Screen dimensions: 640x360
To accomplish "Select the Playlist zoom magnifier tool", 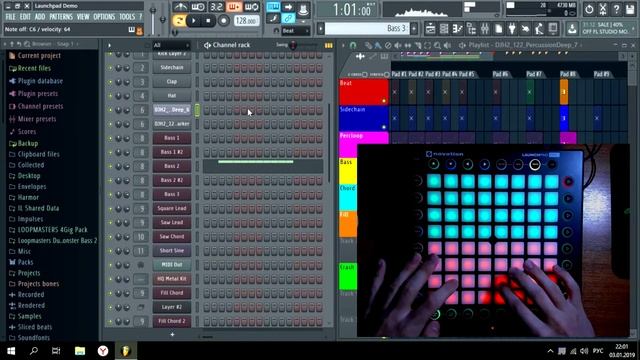I will click(438, 45).
